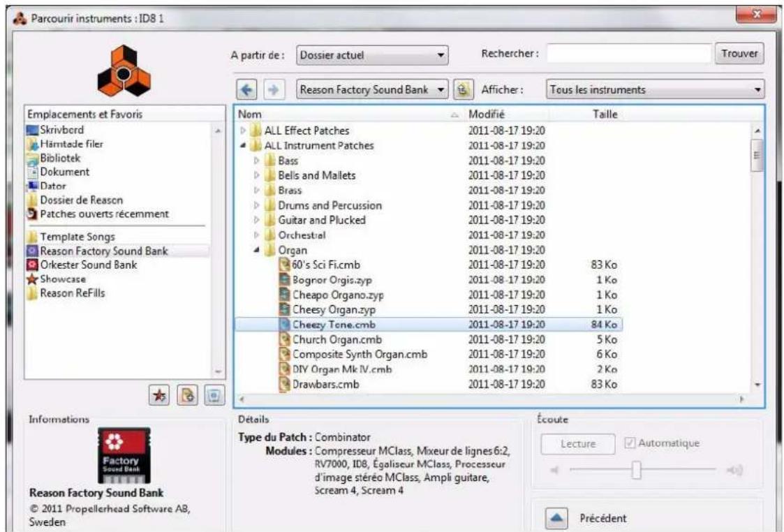Expand the Bass folder
Viewport: 784px width, 532px height.
pyautogui.click(x=256, y=161)
